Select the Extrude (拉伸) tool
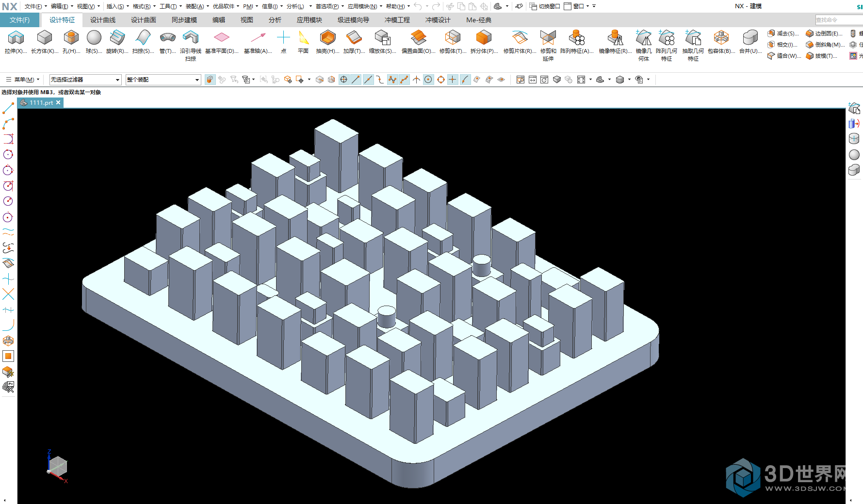 [16, 42]
